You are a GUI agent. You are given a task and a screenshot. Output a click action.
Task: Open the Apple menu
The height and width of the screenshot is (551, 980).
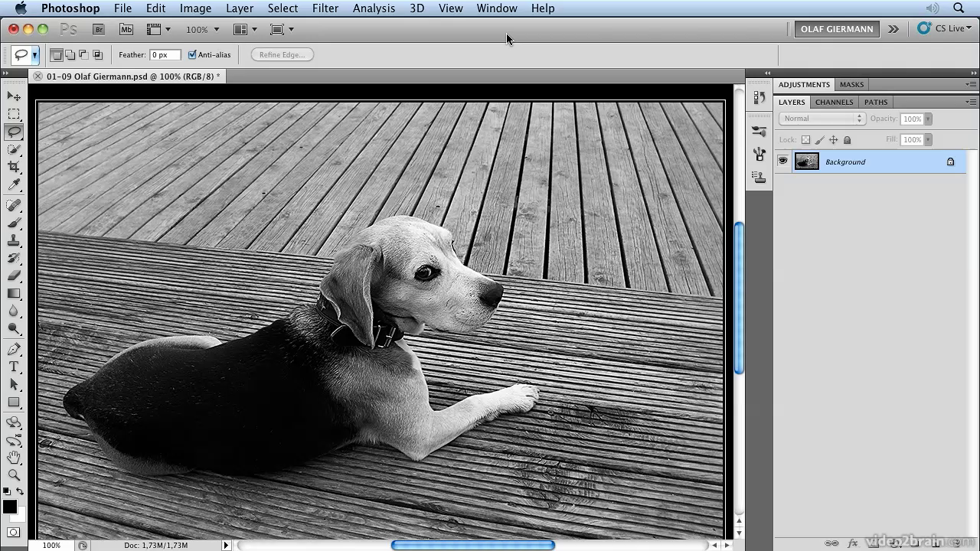point(21,8)
